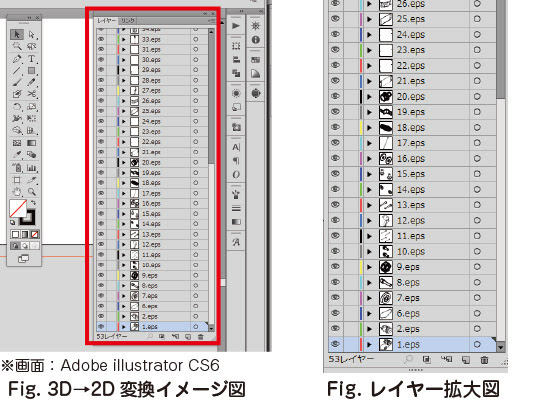
Task: Click Make Clipping Mask in enlarged panel
Action: (x=427, y=360)
